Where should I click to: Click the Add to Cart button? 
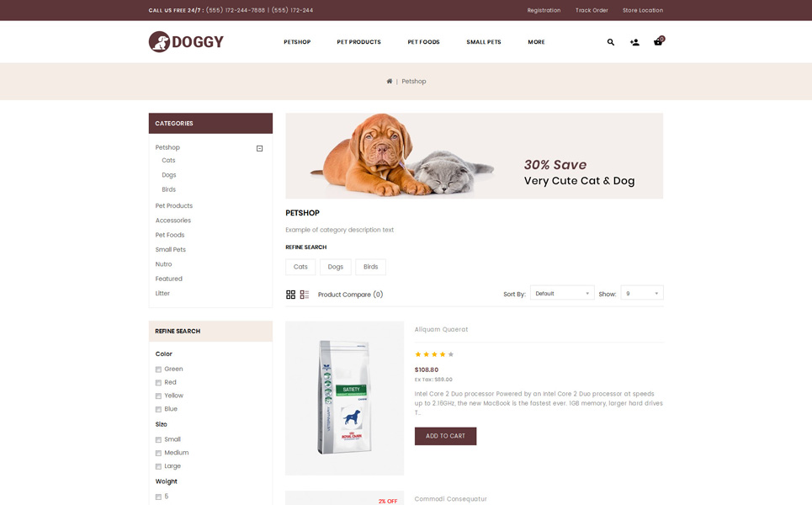(445, 436)
